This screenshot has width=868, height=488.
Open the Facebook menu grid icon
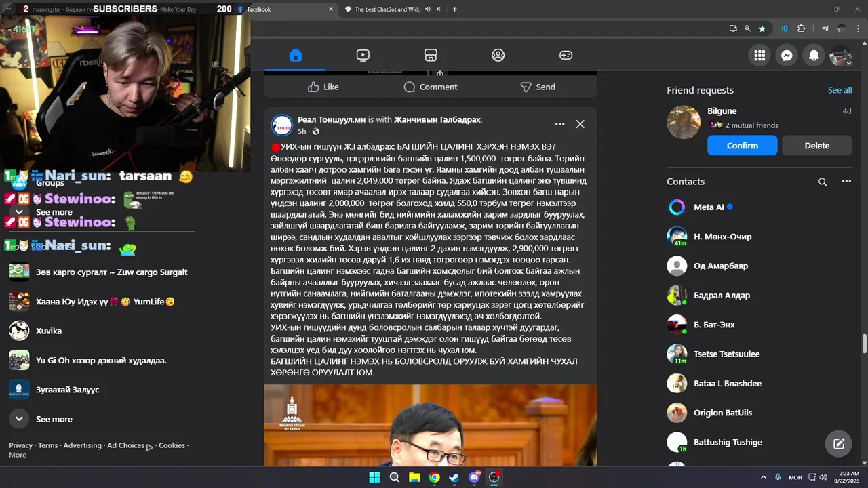759,56
